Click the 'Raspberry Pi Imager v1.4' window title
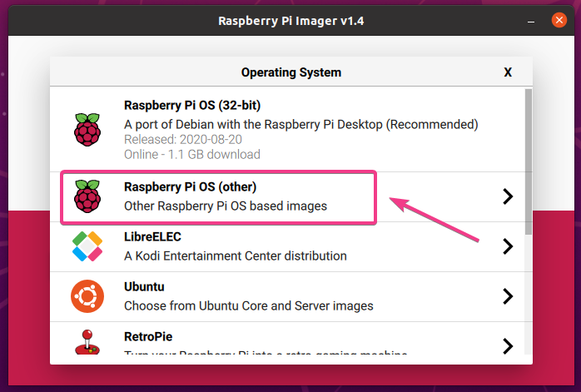Screen dimensions: 581x392 click(x=290, y=21)
